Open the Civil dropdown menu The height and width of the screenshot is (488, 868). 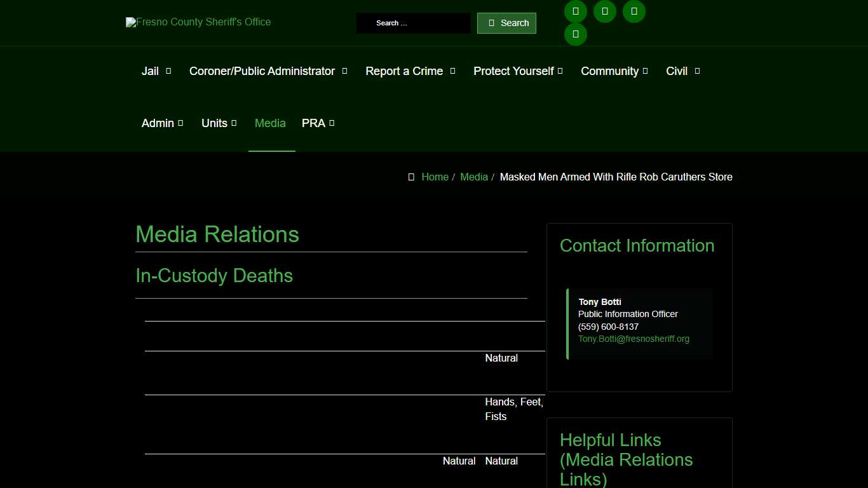(682, 71)
